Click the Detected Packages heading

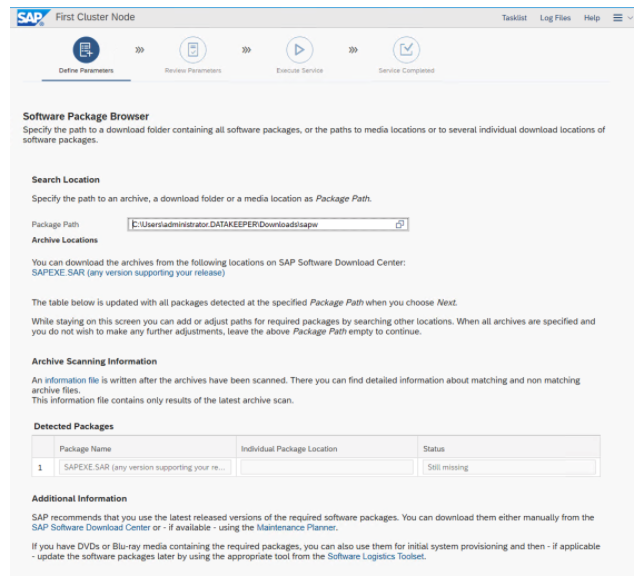pos(74,426)
